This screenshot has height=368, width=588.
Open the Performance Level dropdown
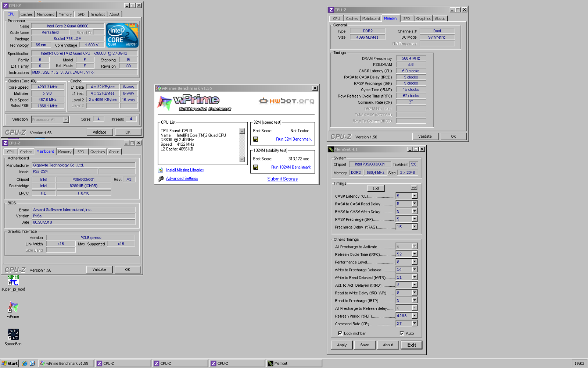click(x=415, y=262)
